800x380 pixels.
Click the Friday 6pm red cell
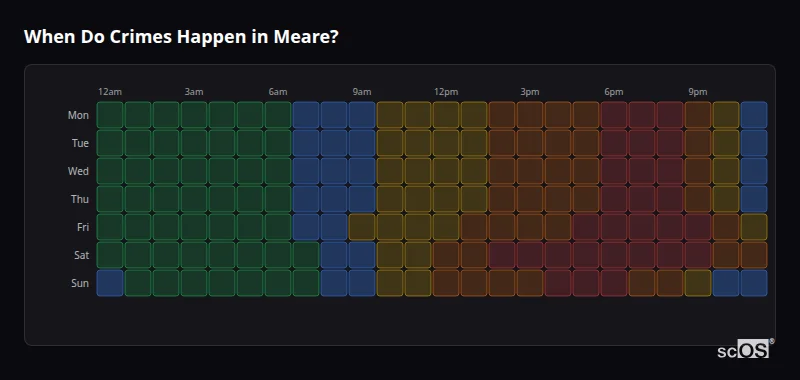614,227
